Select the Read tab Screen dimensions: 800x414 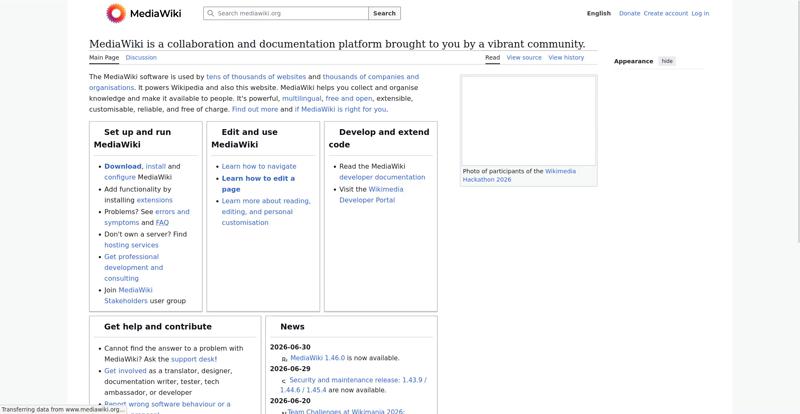[x=492, y=58]
